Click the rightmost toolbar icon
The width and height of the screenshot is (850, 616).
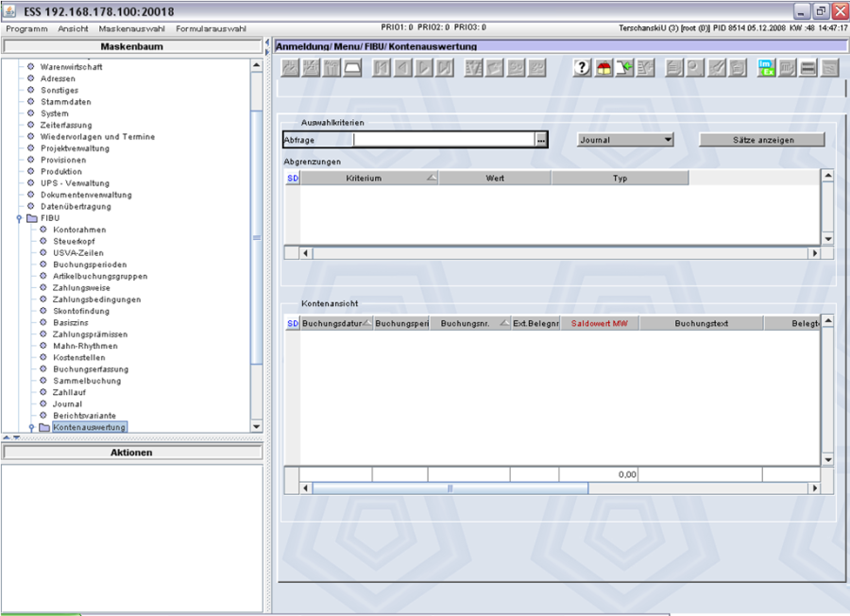click(829, 68)
